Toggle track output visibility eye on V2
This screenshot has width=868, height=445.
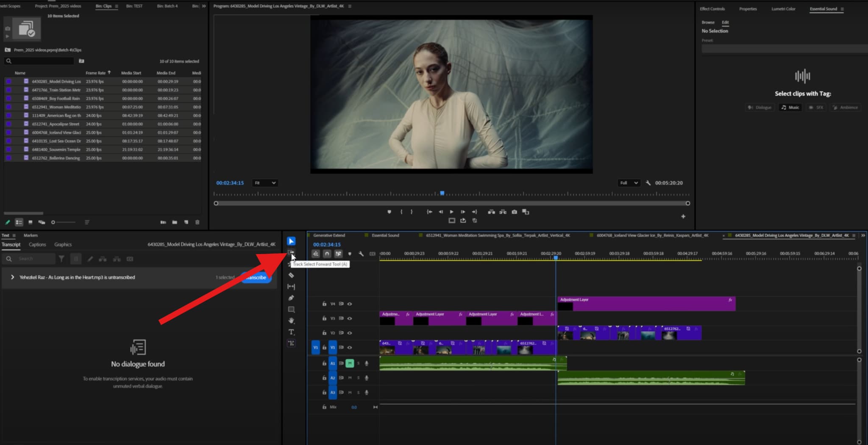(349, 333)
